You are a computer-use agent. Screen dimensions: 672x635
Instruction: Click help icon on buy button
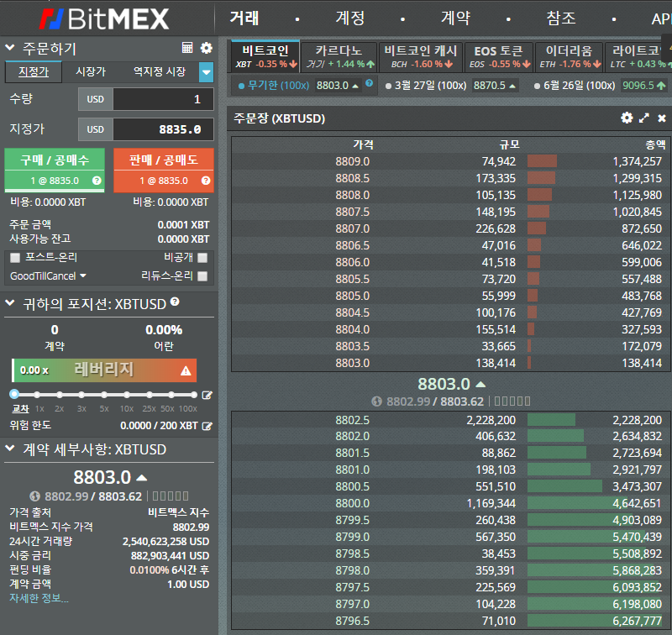click(97, 181)
